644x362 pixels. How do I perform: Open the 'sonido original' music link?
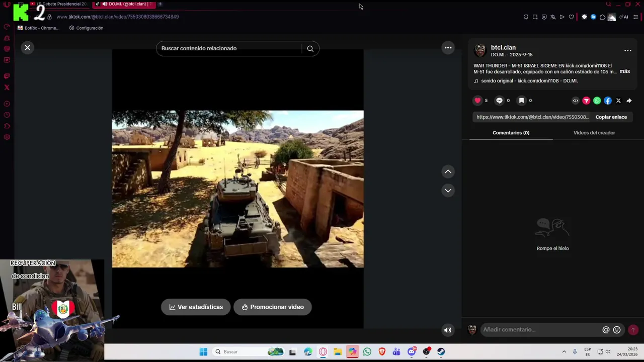pyautogui.click(x=529, y=81)
